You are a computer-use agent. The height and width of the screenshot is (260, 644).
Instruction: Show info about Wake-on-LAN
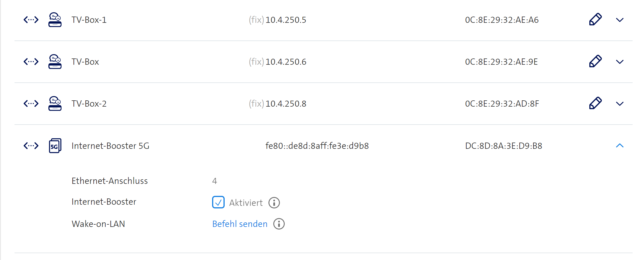coord(279,224)
